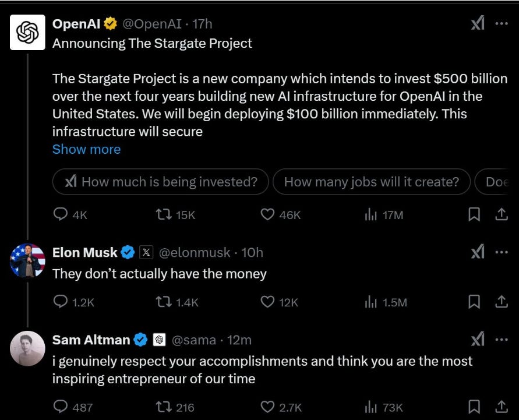Repost the OpenAI Stargate post
The image size is (519, 420).
(x=164, y=215)
